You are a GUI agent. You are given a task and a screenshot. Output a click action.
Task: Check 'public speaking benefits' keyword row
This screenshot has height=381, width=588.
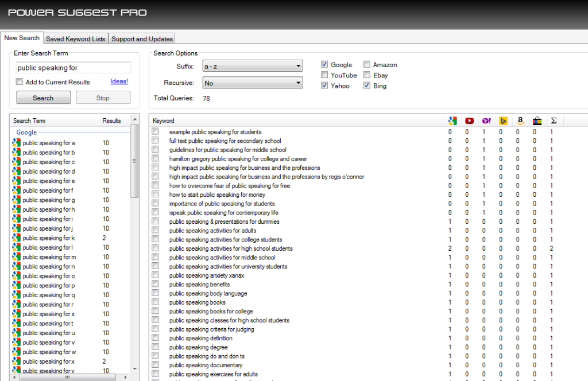click(x=155, y=284)
